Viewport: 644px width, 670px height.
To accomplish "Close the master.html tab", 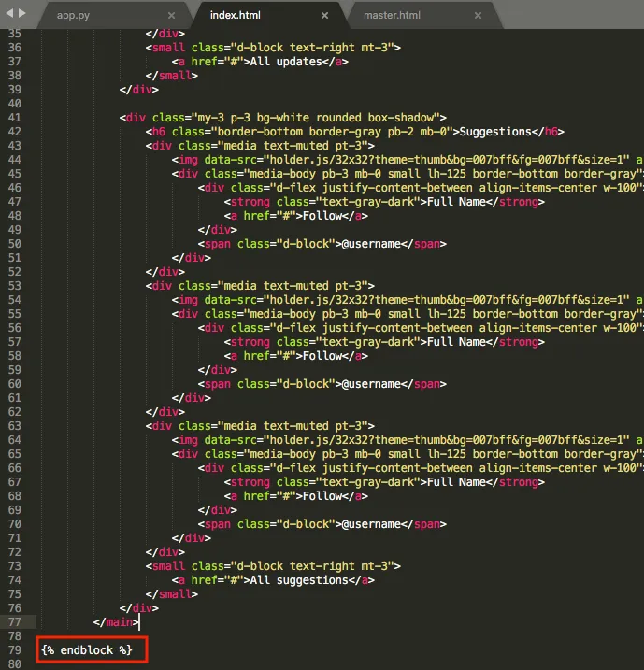I will click(x=478, y=15).
